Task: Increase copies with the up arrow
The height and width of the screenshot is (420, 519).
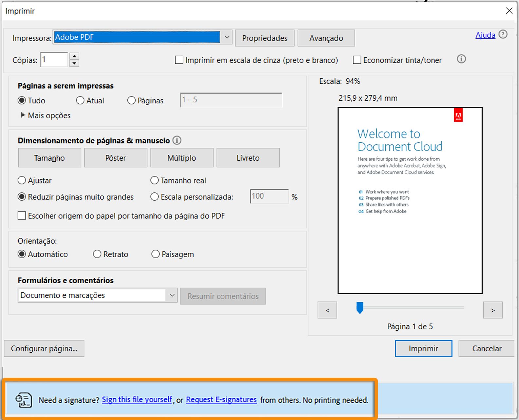Action: pos(74,56)
